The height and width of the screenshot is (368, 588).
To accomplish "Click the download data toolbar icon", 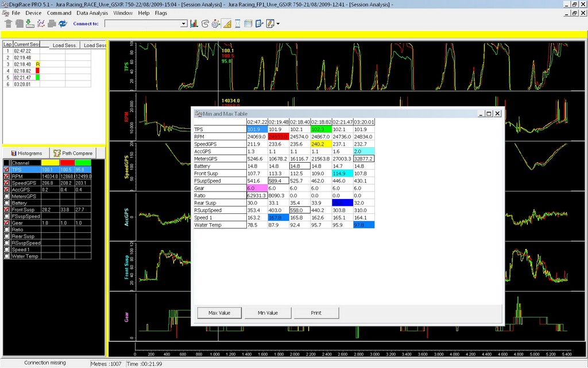I will tap(29, 24).
